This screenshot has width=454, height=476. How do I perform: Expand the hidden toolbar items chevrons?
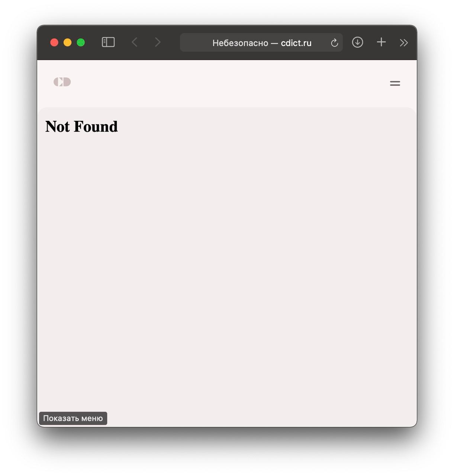click(x=404, y=43)
